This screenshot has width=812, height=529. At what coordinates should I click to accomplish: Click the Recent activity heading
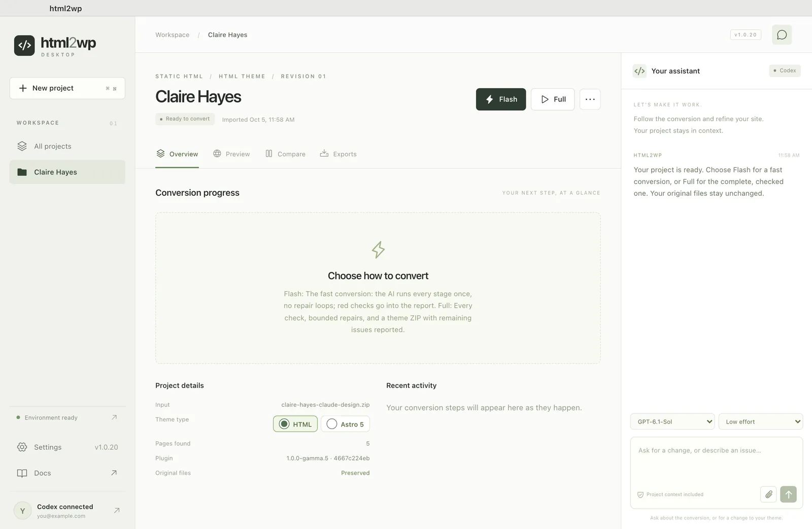pyautogui.click(x=411, y=385)
